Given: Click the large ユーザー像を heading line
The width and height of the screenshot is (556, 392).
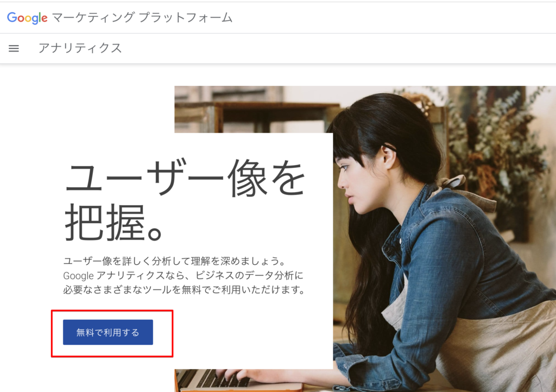Looking at the screenshot, I should pos(185,177).
